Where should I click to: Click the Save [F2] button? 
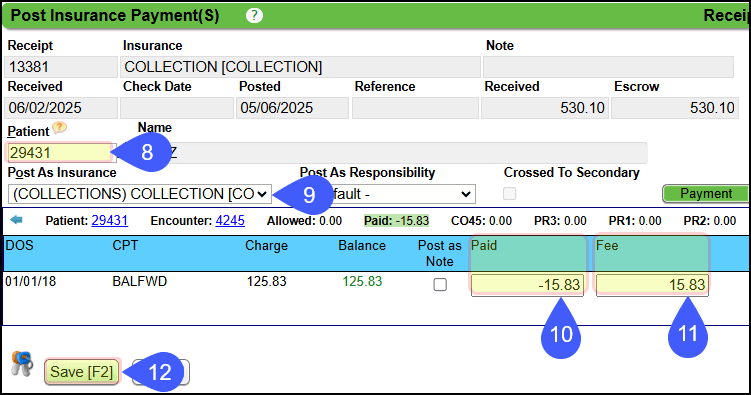tap(81, 372)
